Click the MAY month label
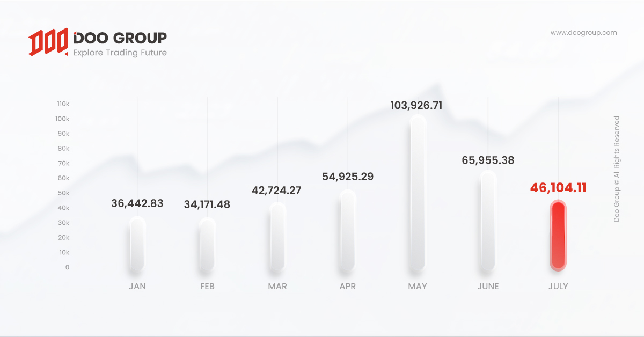The height and width of the screenshot is (337, 644). pyautogui.click(x=418, y=287)
